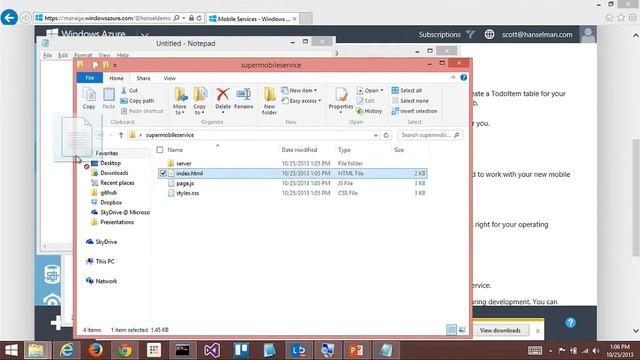This screenshot has width=640, height=360.
Task: Open the address bar history dropdown
Action: tap(376, 135)
